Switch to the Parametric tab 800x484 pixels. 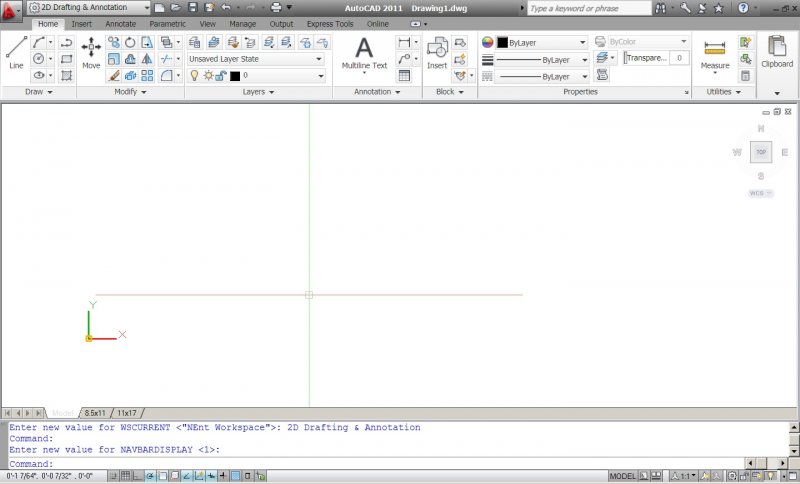pyautogui.click(x=167, y=24)
